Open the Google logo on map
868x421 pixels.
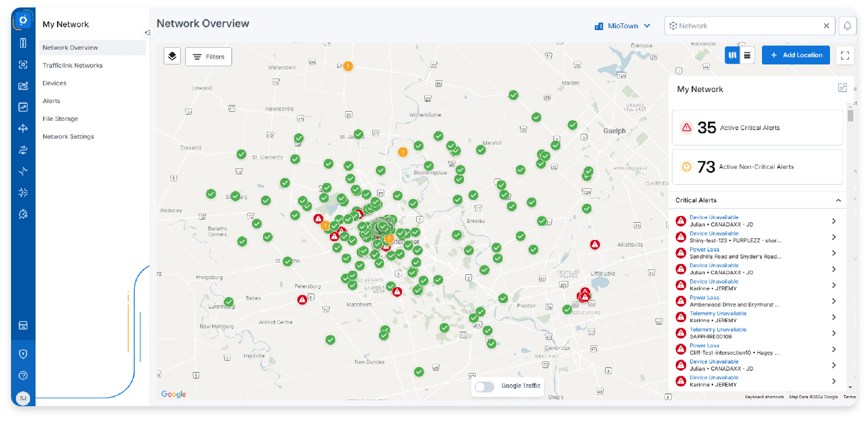pyautogui.click(x=173, y=394)
